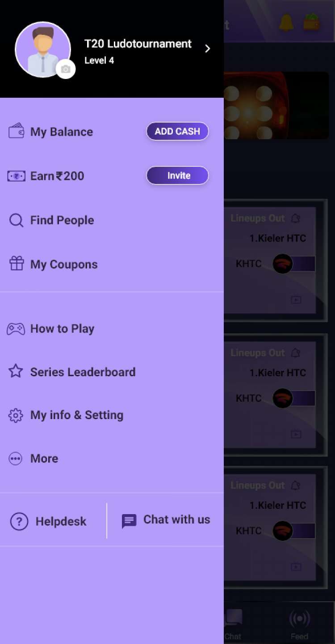Open the notification bell in the header
335x644 pixels.
click(286, 22)
